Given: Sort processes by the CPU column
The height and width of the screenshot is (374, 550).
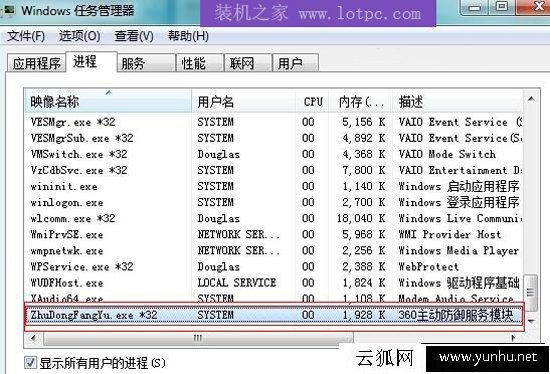Looking at the screenshot, I should point(313,101).
